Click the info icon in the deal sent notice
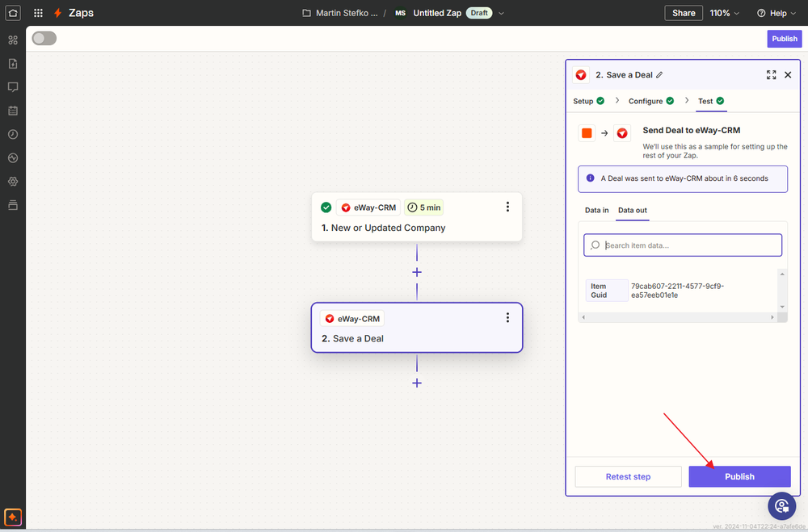The image size is (808, 532). [x=591, y=178]
